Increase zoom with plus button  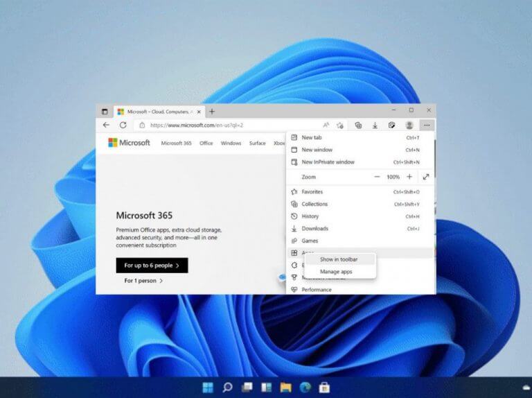pyautogui.click(x=409, y=177)
